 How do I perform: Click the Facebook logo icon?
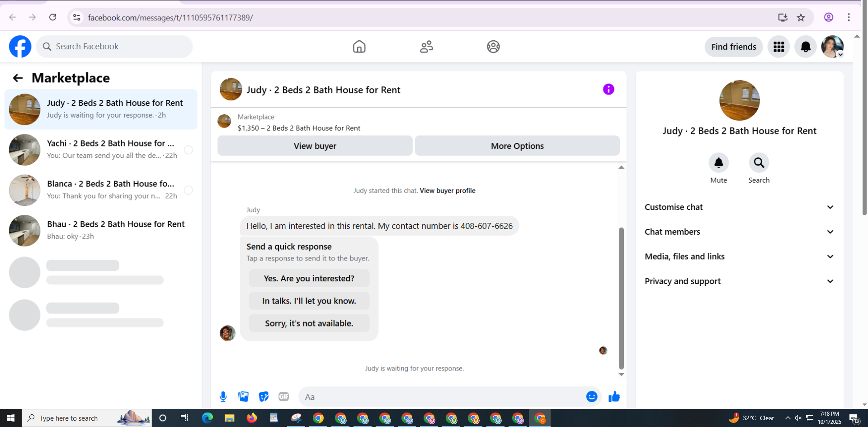pos(20,47)
